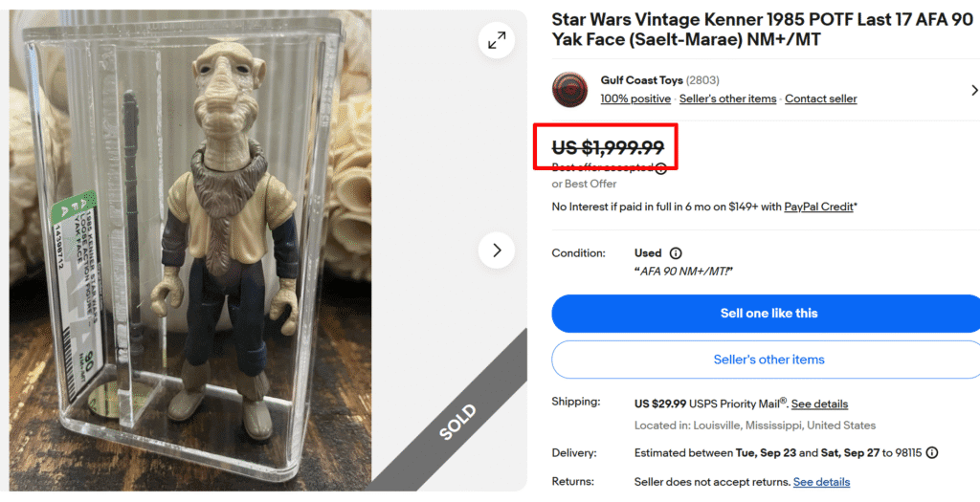Click the struck-through US $1,999.99 price
Screen dimensions: 980x502
[608, 147]
